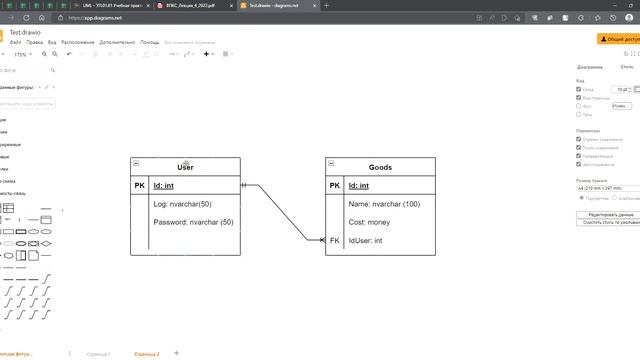
Task: Open the 175% zoom level dropdown
Action: click(x=23, y=54)
